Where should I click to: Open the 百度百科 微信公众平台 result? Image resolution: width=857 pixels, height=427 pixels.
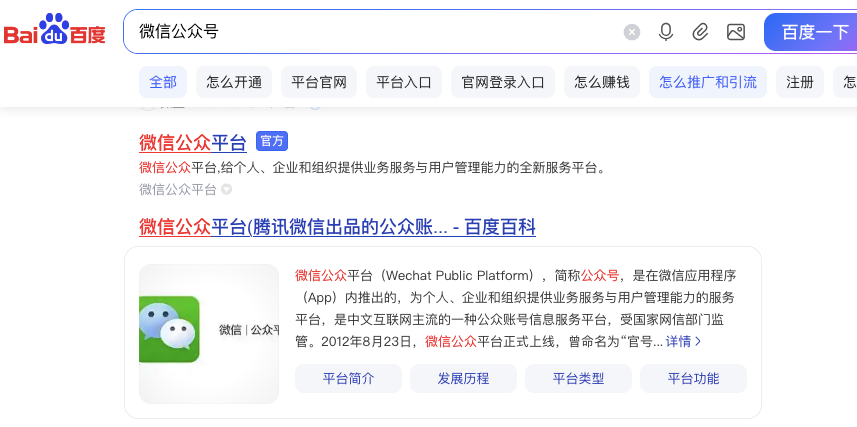coord(337,226)
